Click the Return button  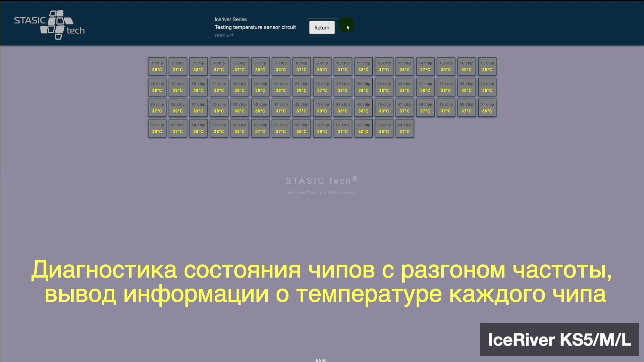click(x=322, y=27)
